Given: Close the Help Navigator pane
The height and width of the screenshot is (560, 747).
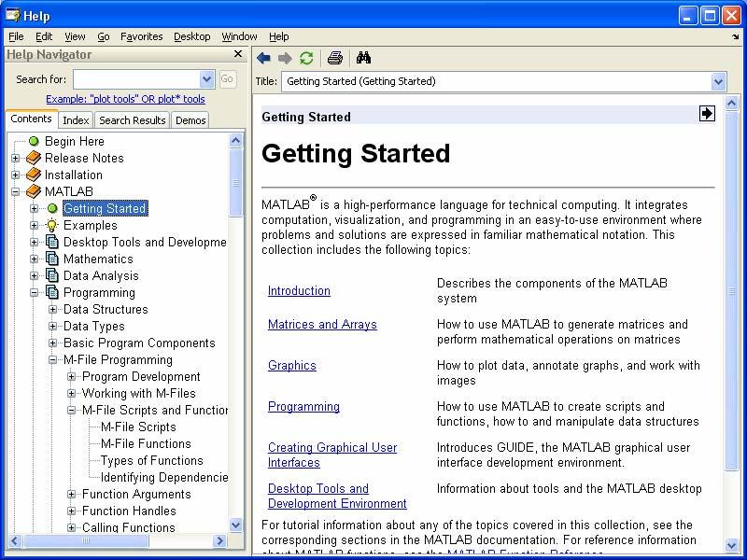Looking at the screenshot, I should (238, 54).
